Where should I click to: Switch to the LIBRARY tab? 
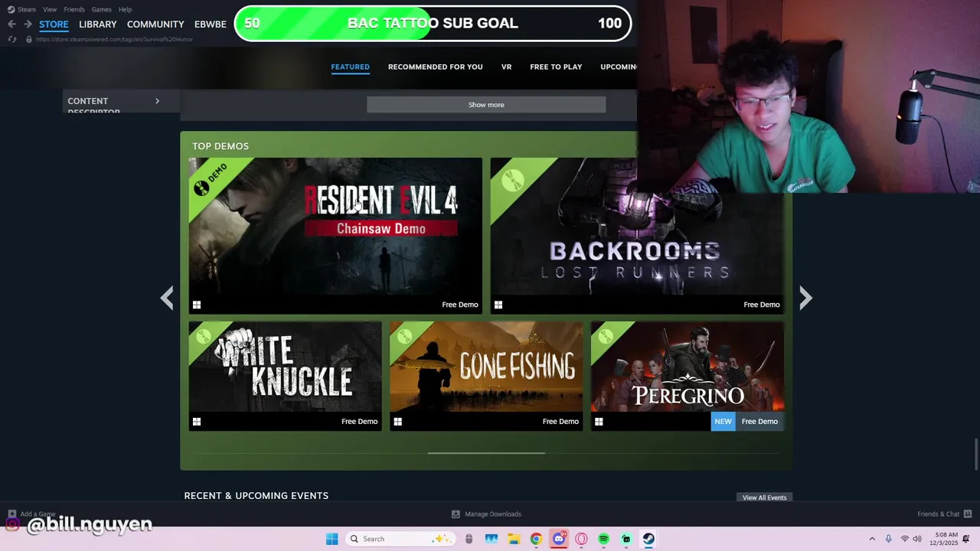98,24
